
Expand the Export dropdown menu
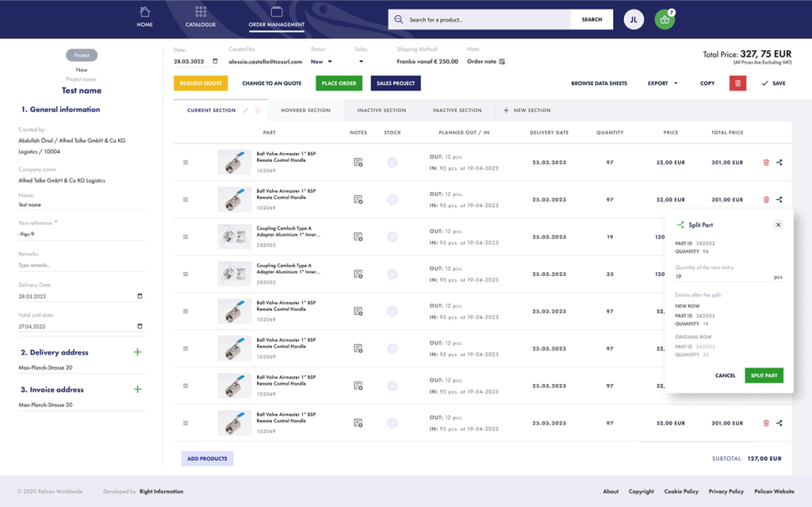(x=662, y=83)
